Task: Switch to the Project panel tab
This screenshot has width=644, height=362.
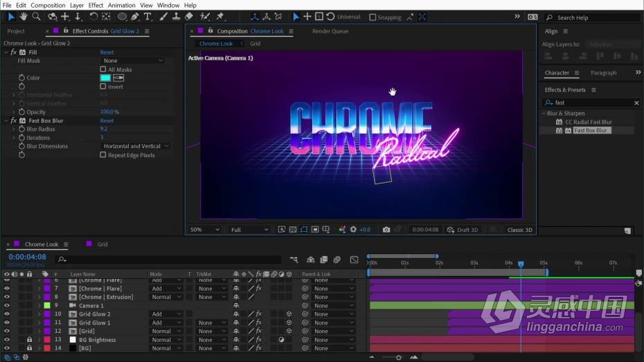Action: (x=16, y=31)
